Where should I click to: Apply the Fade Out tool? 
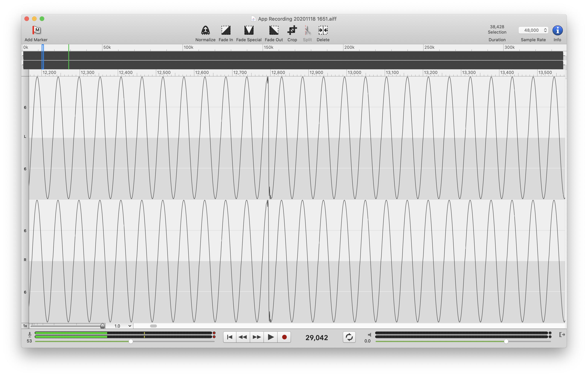[273, 30]
